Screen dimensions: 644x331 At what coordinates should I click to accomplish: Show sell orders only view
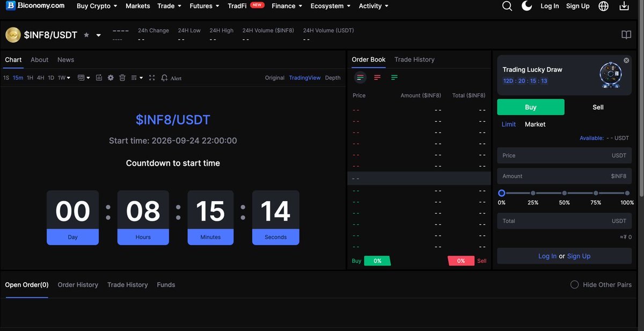coord(377,78)
